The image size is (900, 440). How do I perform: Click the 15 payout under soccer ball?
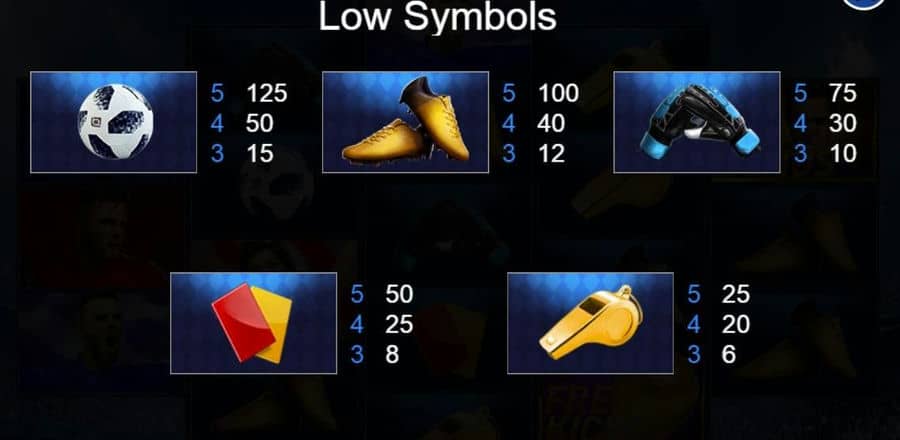(260, 154)
